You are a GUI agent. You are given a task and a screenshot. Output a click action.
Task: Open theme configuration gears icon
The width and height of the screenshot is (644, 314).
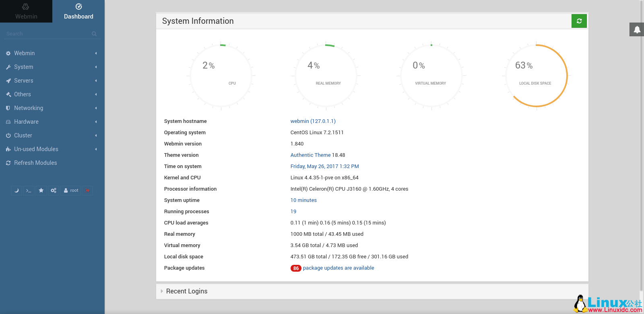54,191
